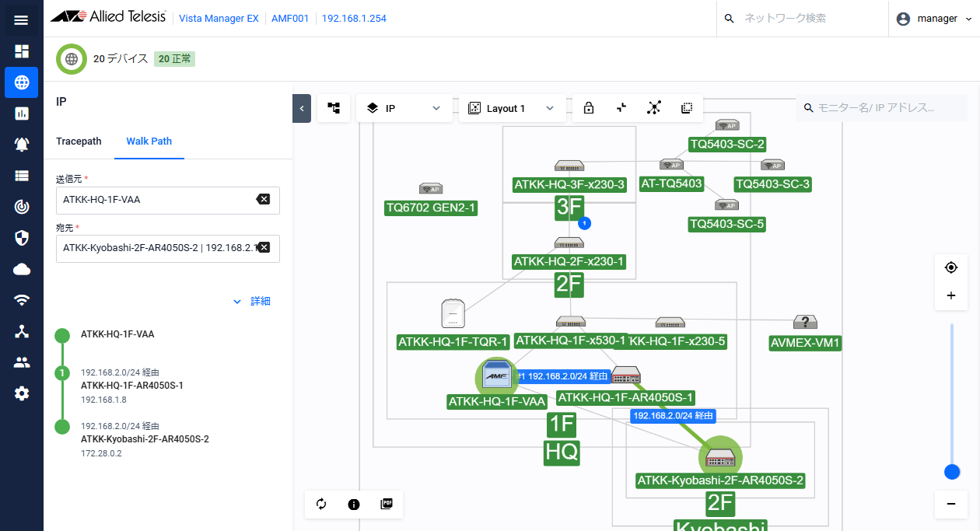Open the manager user dropdown

coord(934,19)
